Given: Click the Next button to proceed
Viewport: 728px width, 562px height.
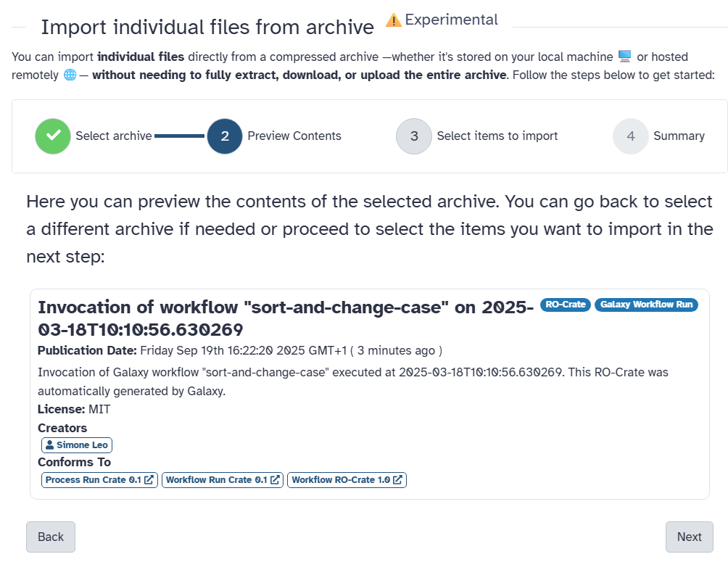Looking at the screenshot, I should (x=689, y=537).
